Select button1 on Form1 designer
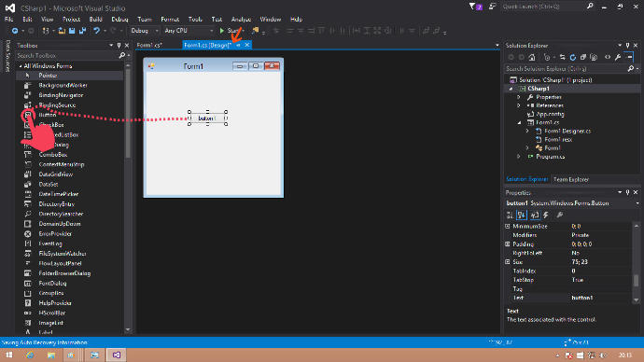This screenshot has width=644, height=362. (207, 118)
